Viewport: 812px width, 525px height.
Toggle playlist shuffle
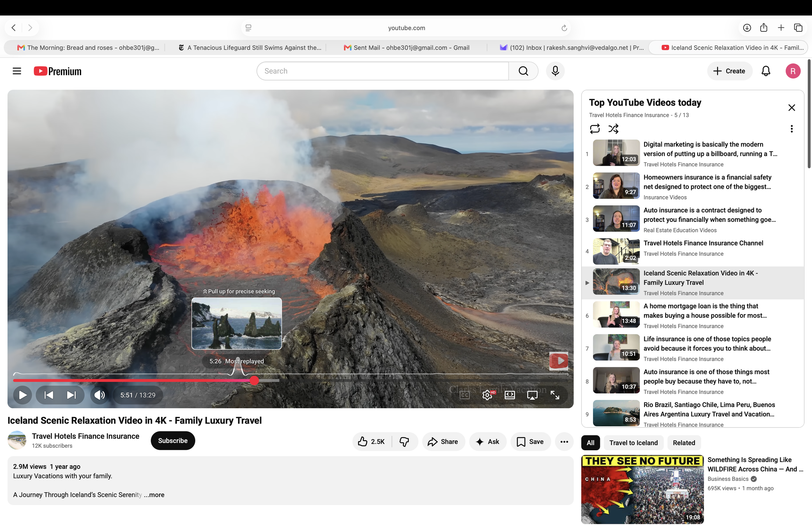(x=613, y=129)
